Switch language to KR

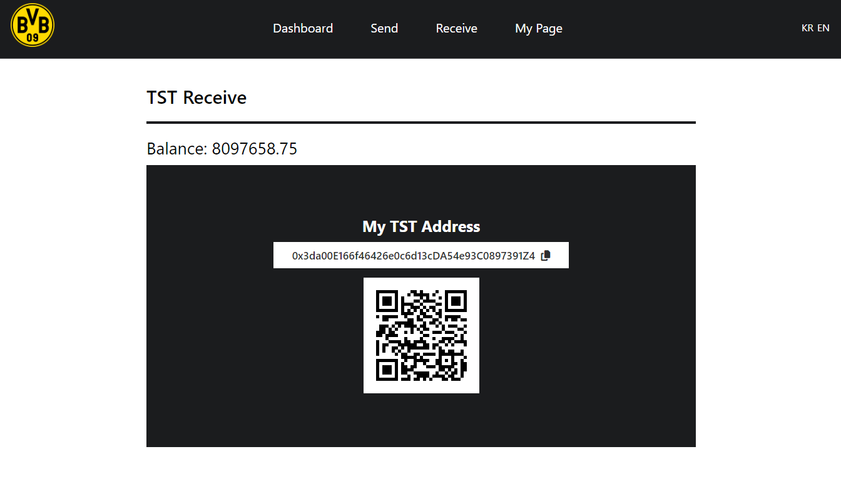807,28
